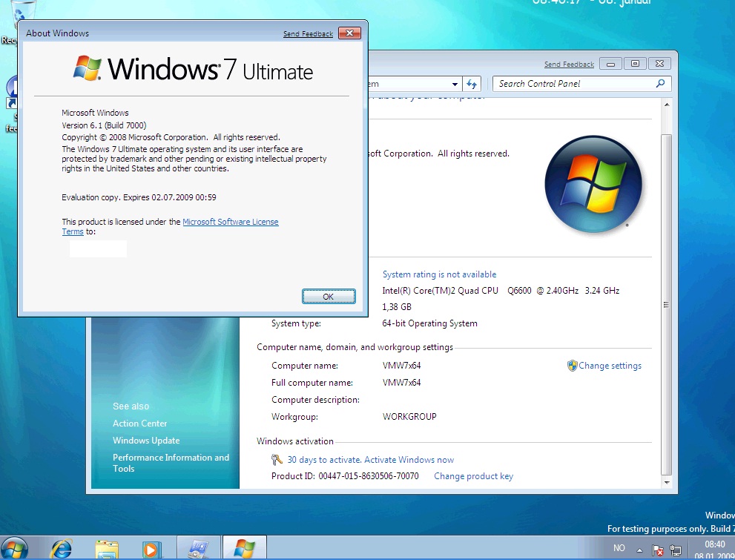Open the NO language indicator
The height and width of the screenshot is (560, 735).
[619, 548]
